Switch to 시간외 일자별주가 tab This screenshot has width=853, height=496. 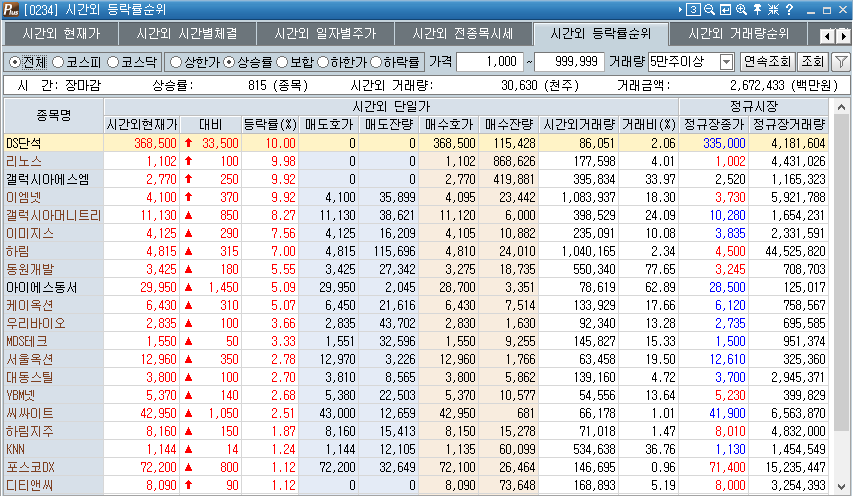point(325,34)
